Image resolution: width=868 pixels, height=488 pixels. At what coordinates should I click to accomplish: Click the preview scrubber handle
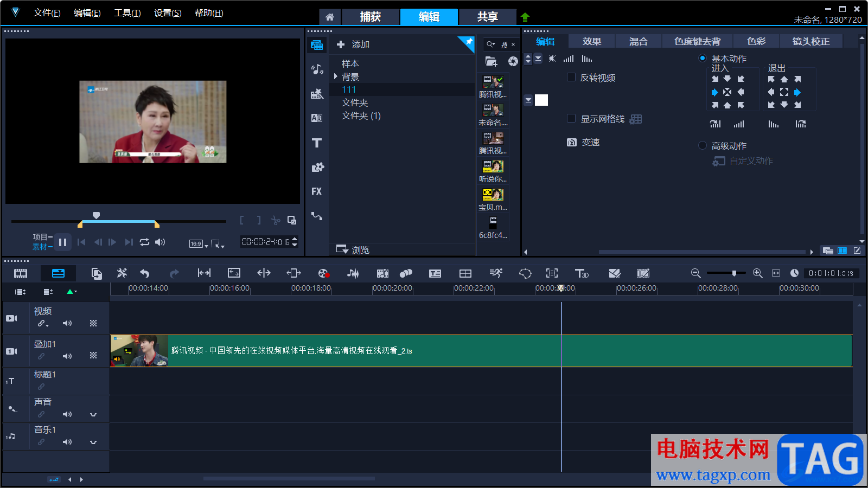pos(96,215)
